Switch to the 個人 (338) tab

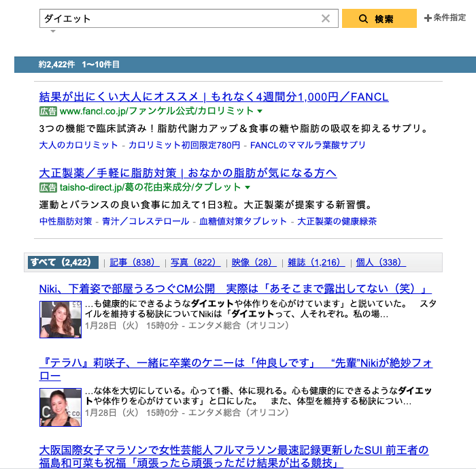(381, 262)
